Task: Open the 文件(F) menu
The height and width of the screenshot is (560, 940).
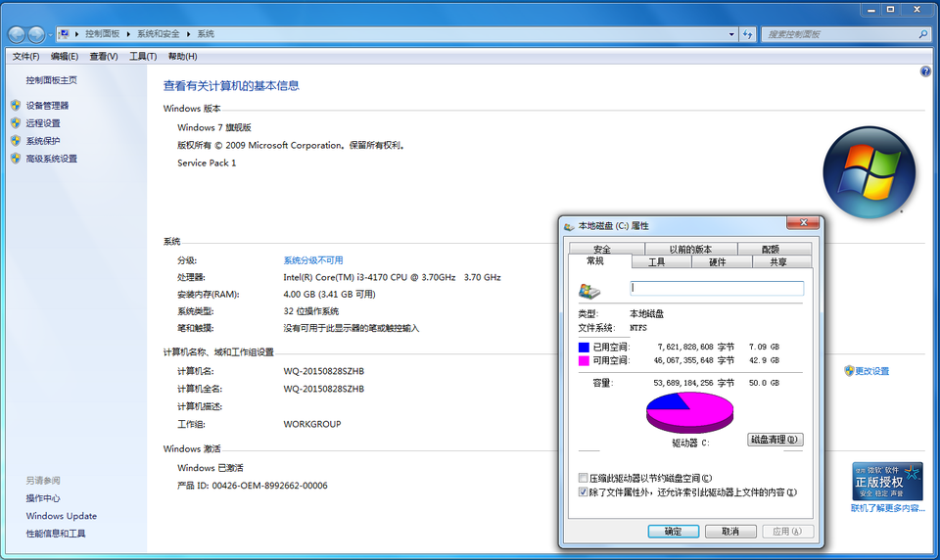Action: pos(25,57)
